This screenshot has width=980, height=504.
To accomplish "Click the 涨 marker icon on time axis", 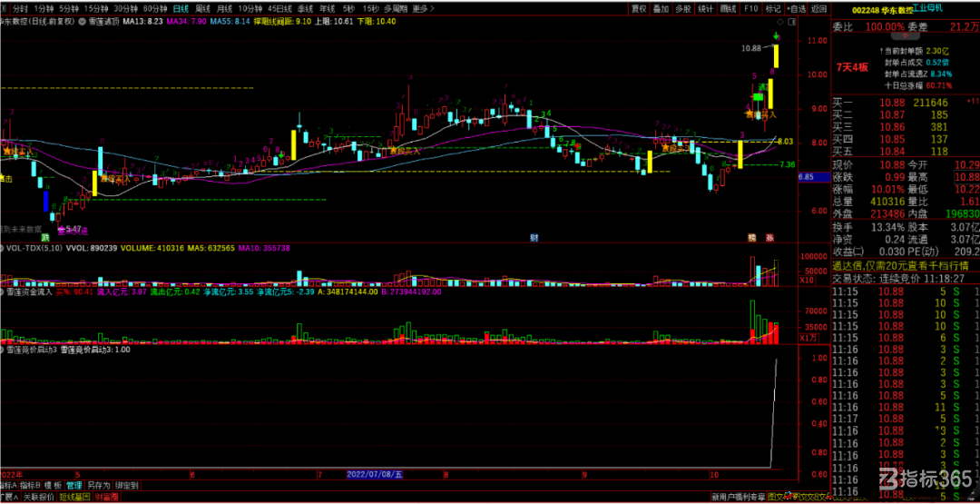I will 770,238.
